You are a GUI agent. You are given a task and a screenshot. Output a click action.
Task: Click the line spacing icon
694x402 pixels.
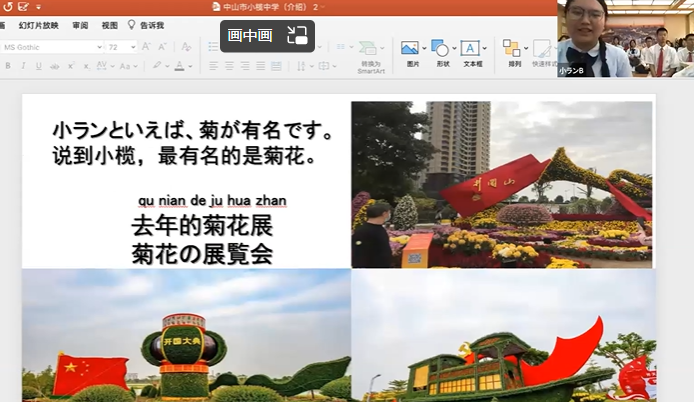coord(301,66)
